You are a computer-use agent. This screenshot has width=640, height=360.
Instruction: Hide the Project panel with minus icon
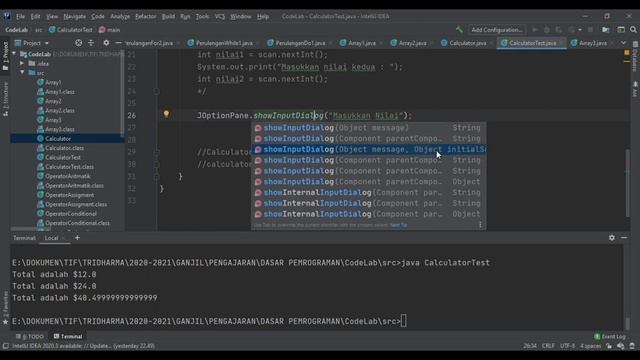tap(118, 43)
